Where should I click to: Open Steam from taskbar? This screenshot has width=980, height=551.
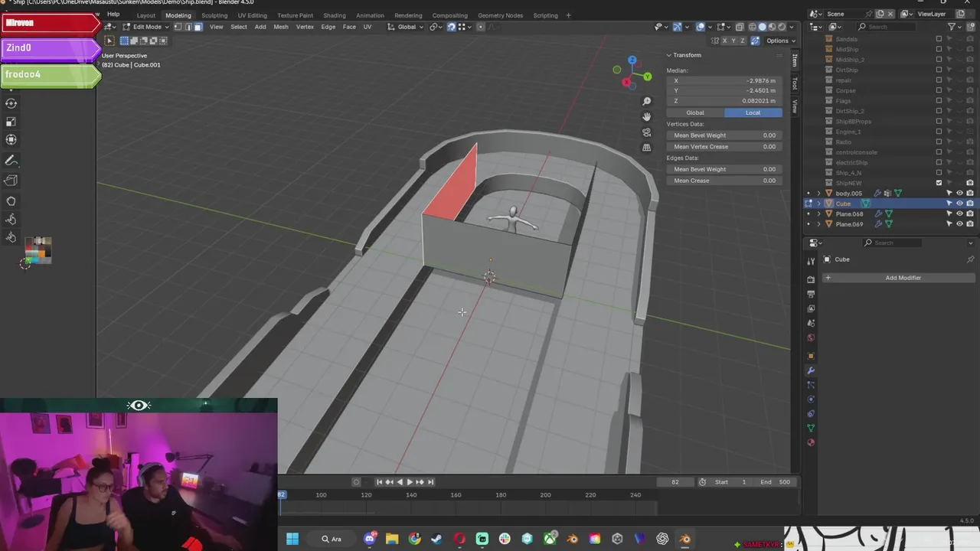[x=437, y=539]
